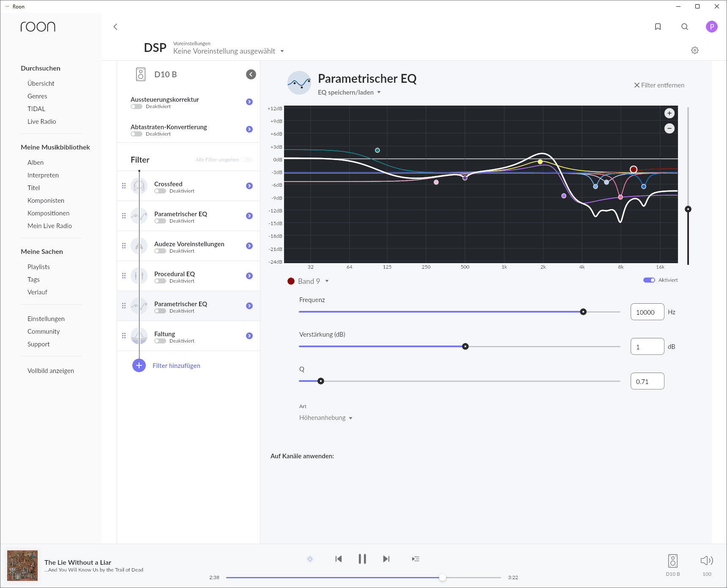Viewport: 727px width, 588px height.
Task: Open Live Radio in sidebar
Action: tap(42, 122)
